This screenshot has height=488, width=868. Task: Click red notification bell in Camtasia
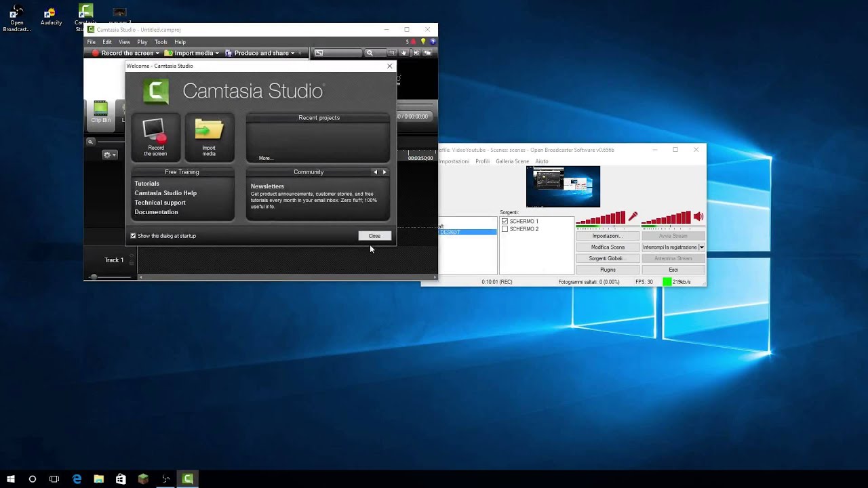coord(413,41)
